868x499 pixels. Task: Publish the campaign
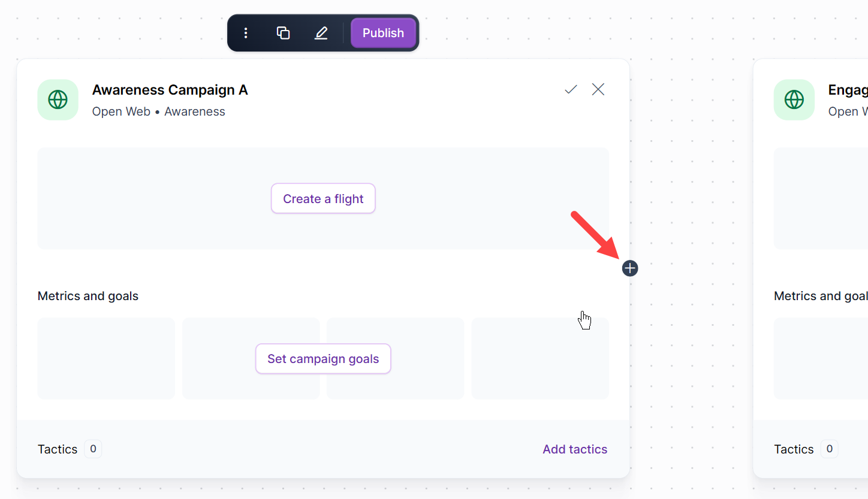383,33
